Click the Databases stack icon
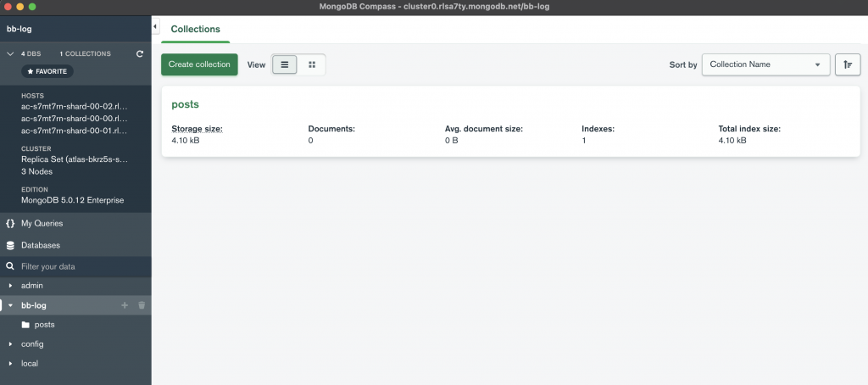This screenshot has height=385, width=868. (x=10, y=245)
